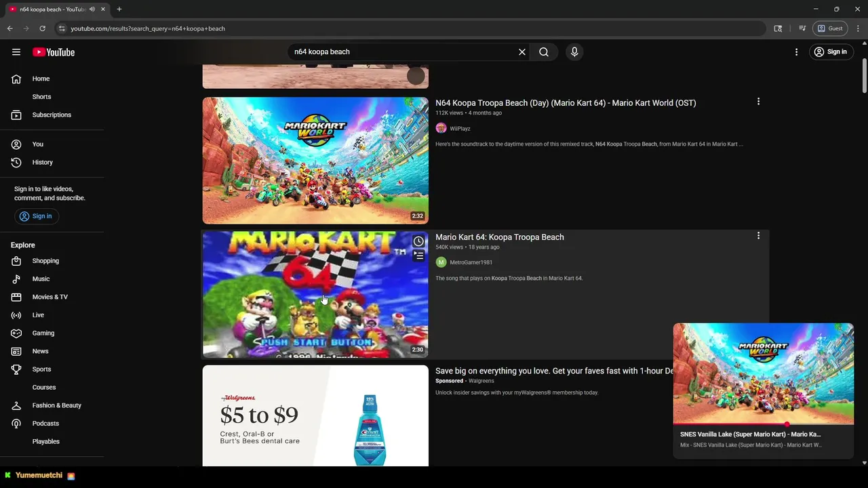Image resolution: width=868 pixels, height=488 pixels.
Task: Open Chrome media controls icon
Action: [802, 28]
